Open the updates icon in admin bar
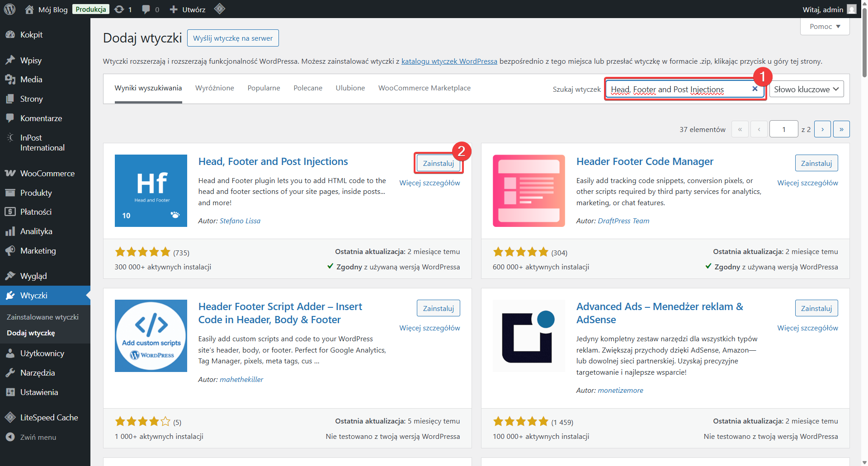The width and height of the screenshot is (868, 466). (119, 9)
